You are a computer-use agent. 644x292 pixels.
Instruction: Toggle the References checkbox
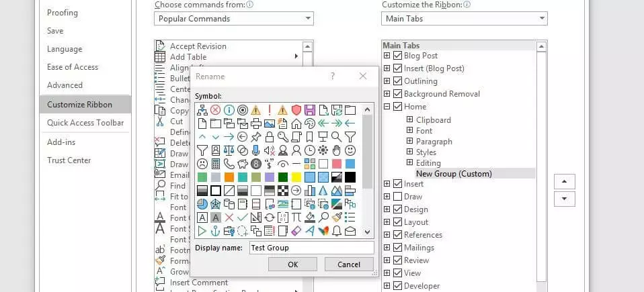[x=397, y=235]
